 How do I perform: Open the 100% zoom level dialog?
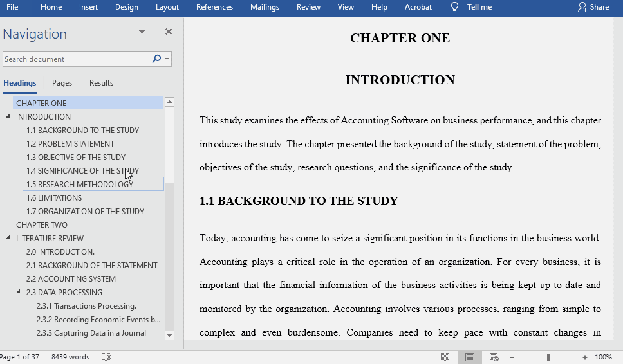pos(603,358)
